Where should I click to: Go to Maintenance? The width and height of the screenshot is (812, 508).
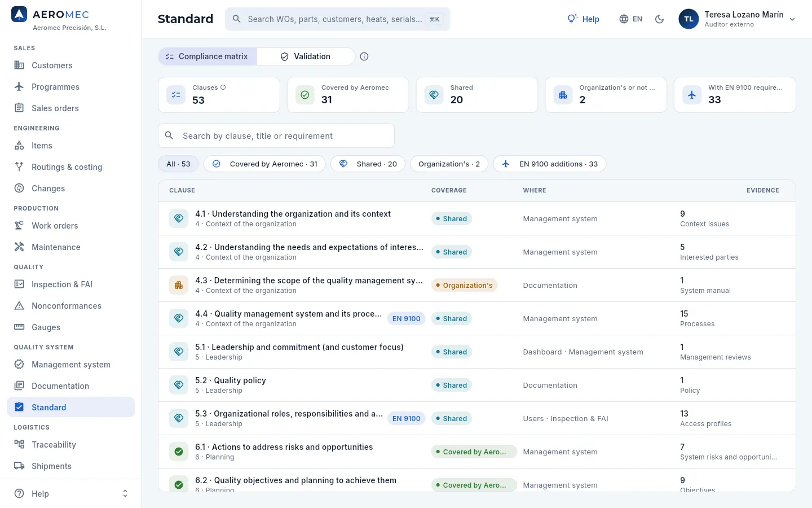[70, 247]
